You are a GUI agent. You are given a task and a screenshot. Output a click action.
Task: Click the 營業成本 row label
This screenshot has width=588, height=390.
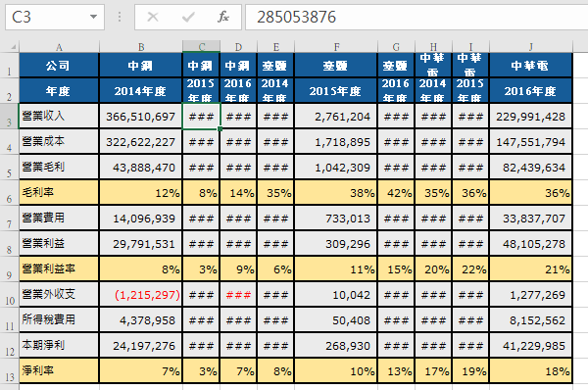pyautogui.click(x=43, y=141)
